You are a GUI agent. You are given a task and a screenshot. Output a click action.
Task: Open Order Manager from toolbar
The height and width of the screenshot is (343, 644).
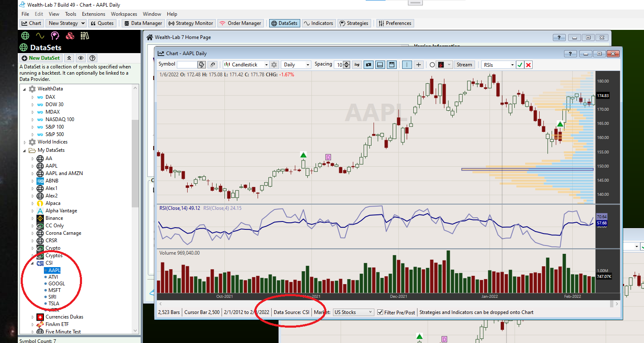click(240, 23)
